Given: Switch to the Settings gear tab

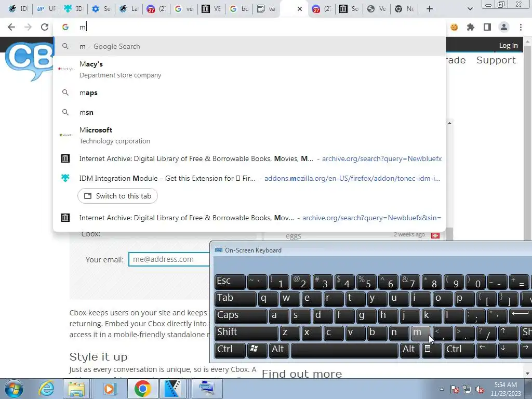Looking at the screenshot, I should (x=101, y=9).
